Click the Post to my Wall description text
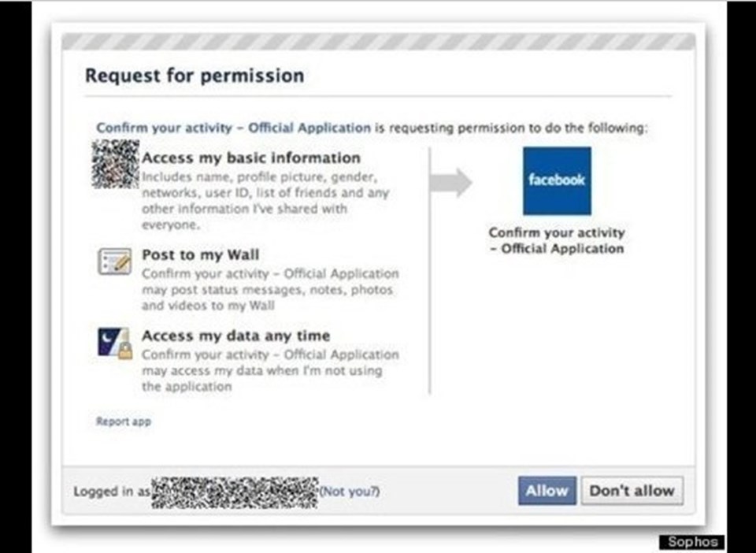756x553 pixels. point(270,289)
